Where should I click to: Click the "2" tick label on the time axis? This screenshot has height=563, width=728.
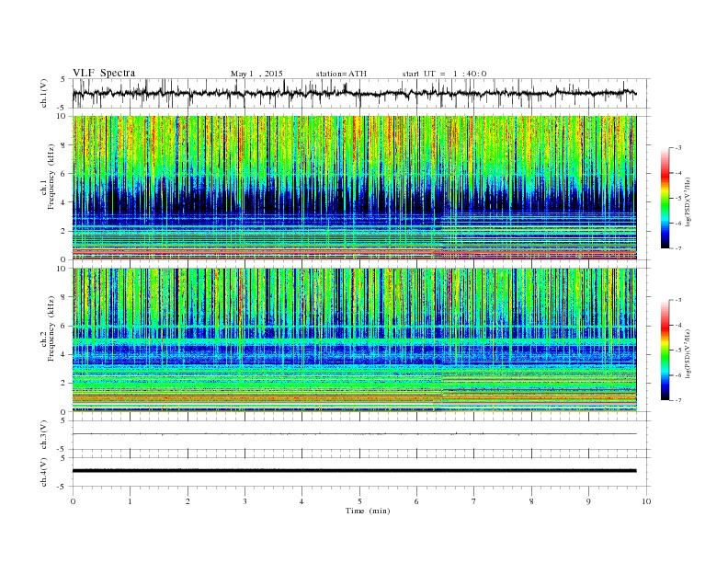[188, 501]
